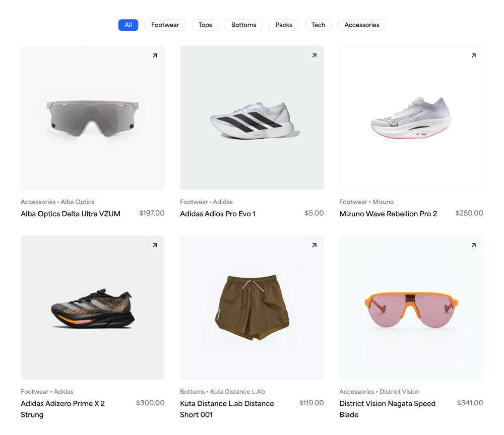Image resolution: width=504 pixels, height=435 pixels.
Task: Open Mizuno Wave Rebellion Pro 2 title
Action: [388, 214]
